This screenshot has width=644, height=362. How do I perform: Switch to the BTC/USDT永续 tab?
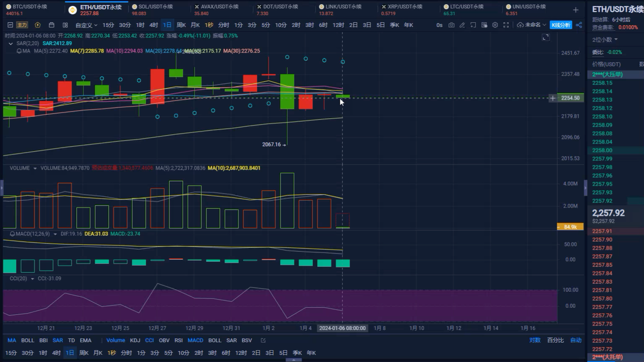click(x=29, y=7)
